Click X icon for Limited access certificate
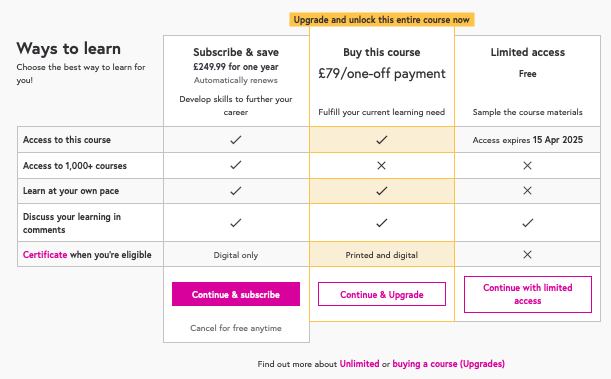The image size is (611, 379). (x=527, y=254)
